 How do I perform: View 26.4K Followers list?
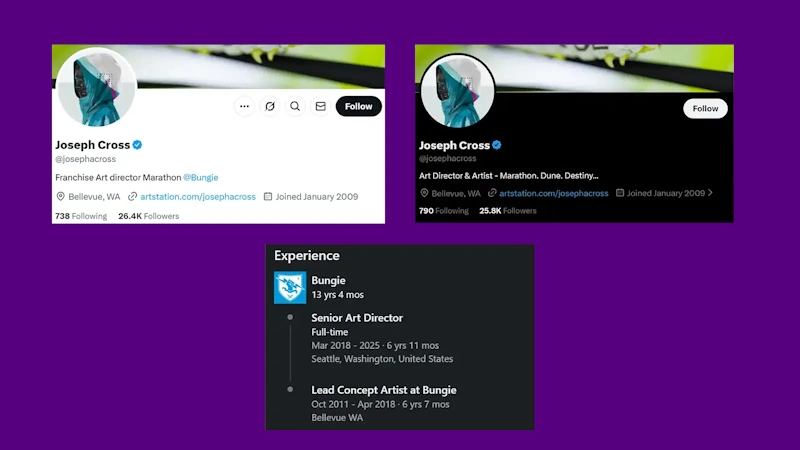148,216
